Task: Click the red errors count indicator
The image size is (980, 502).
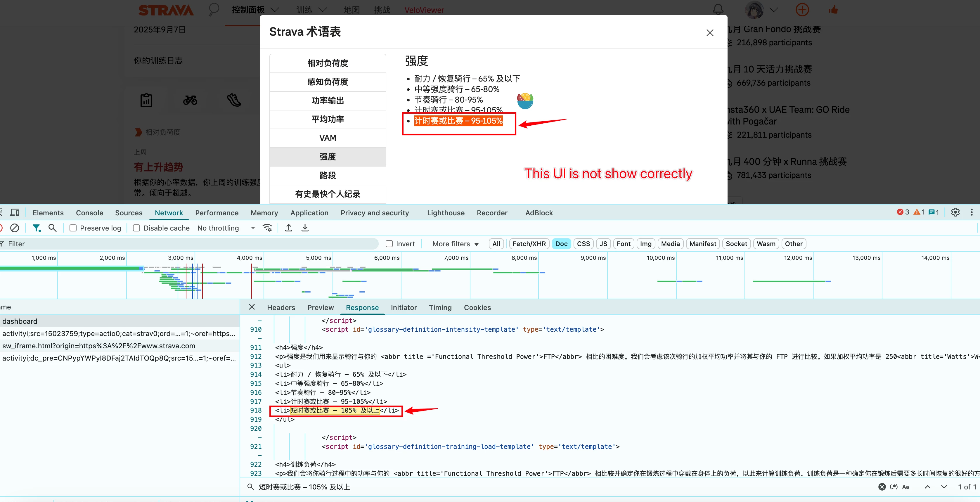Action: 903,212
